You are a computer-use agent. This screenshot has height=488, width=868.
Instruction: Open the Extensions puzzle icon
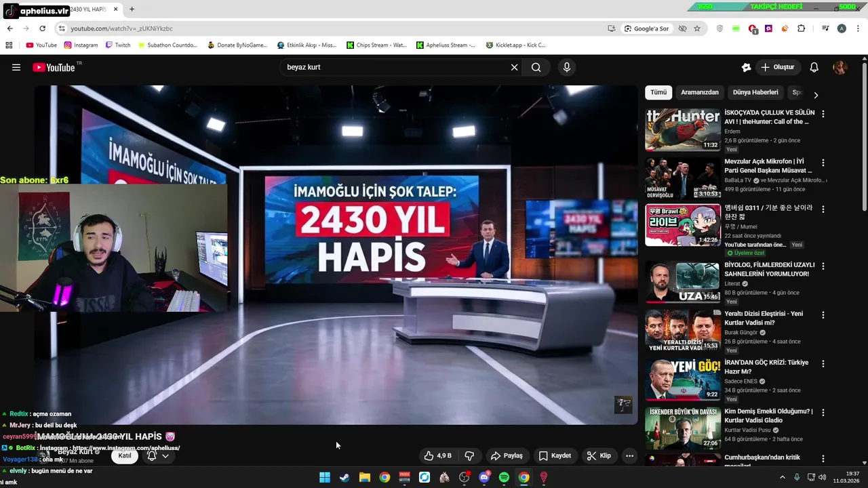[802, 28]
